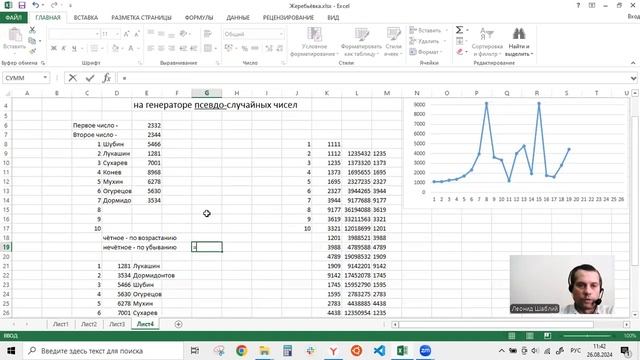
Task: Open Zoom from the taskbar
Action: [425, 351]
